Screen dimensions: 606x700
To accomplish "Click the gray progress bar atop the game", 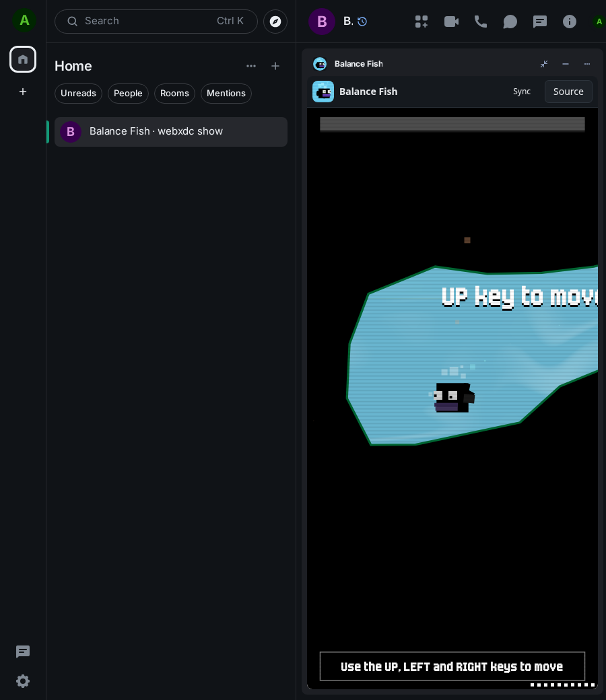I will coord(452,124).
